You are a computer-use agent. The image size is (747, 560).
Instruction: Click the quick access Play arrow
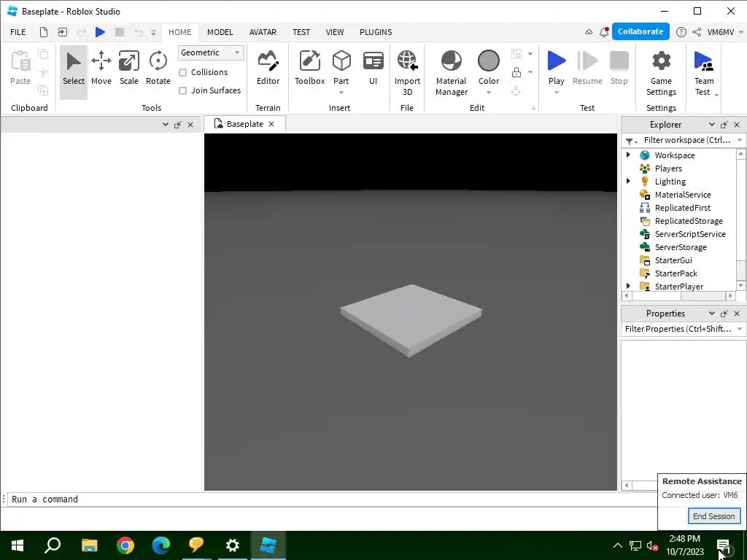pyautogui.click(x=100, y=32)
